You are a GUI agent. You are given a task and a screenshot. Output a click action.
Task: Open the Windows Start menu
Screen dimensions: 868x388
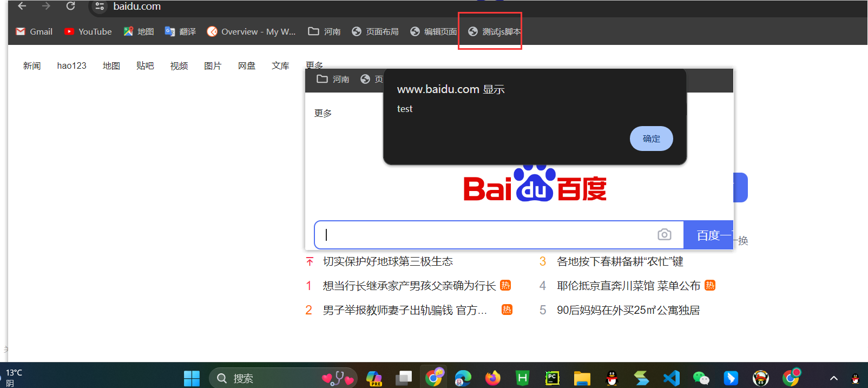(x=192, y=378)
